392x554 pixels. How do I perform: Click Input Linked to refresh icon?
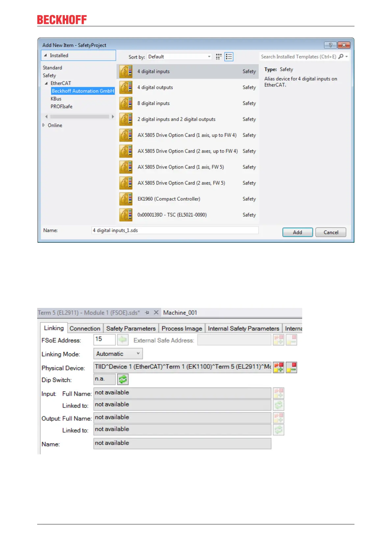click(x=278, y=405)
